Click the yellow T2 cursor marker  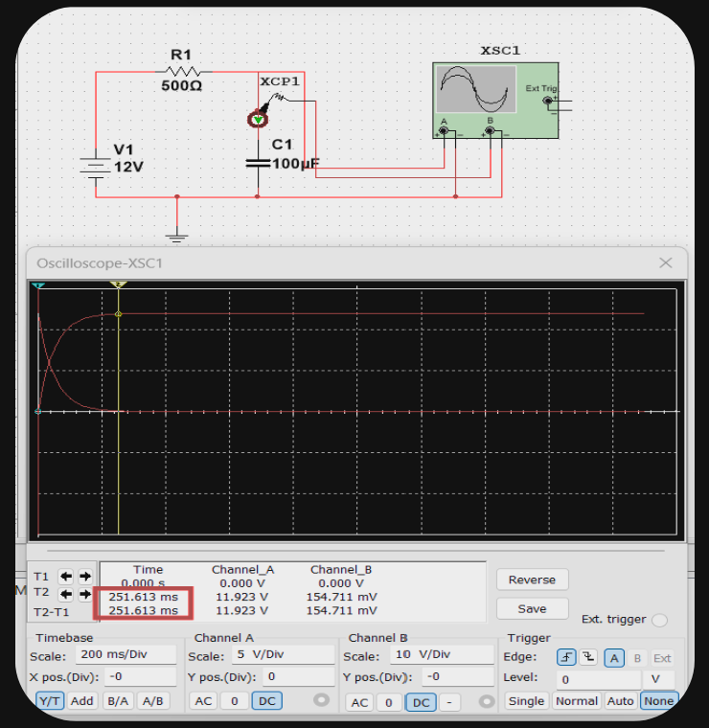118,285
